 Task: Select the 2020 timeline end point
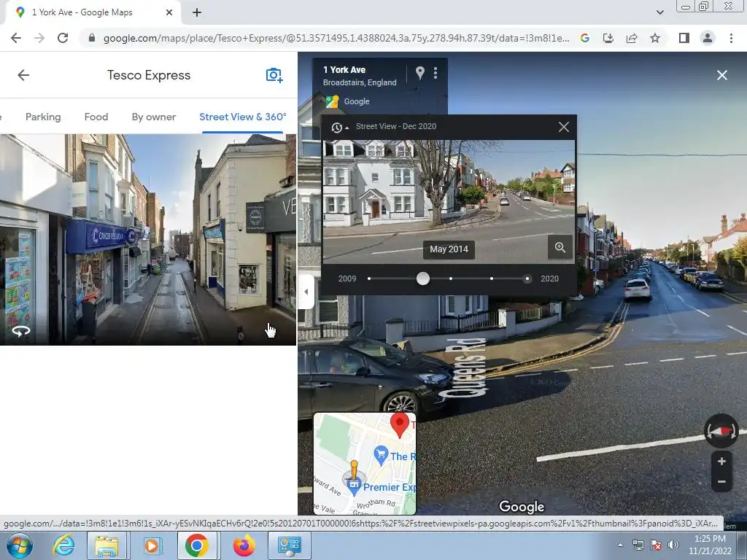[527, 279]
